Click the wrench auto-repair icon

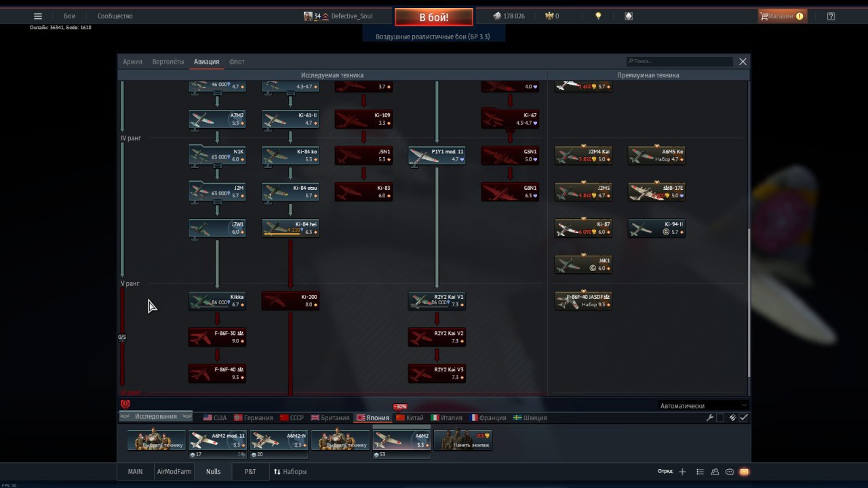710,418
